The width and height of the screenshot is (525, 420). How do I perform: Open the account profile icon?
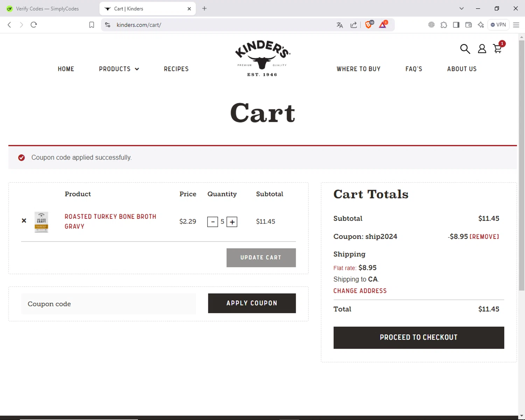tap(482, 49)
